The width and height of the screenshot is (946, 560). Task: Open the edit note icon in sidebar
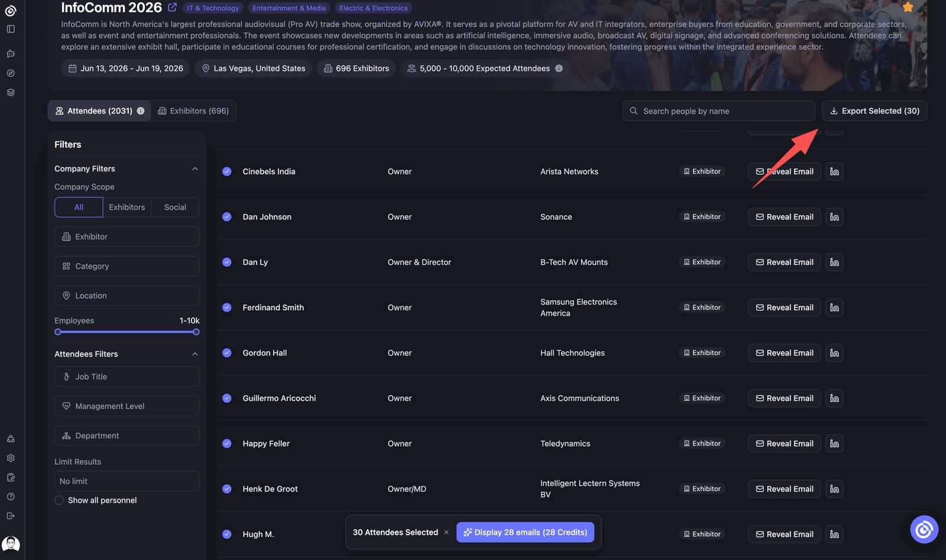(x=11, y=477)
